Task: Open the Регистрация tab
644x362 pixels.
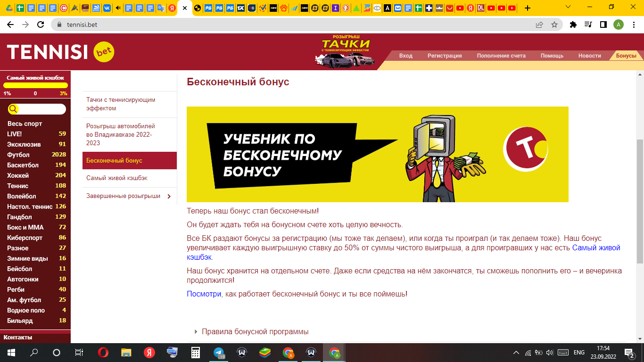Action: point(445,56)
